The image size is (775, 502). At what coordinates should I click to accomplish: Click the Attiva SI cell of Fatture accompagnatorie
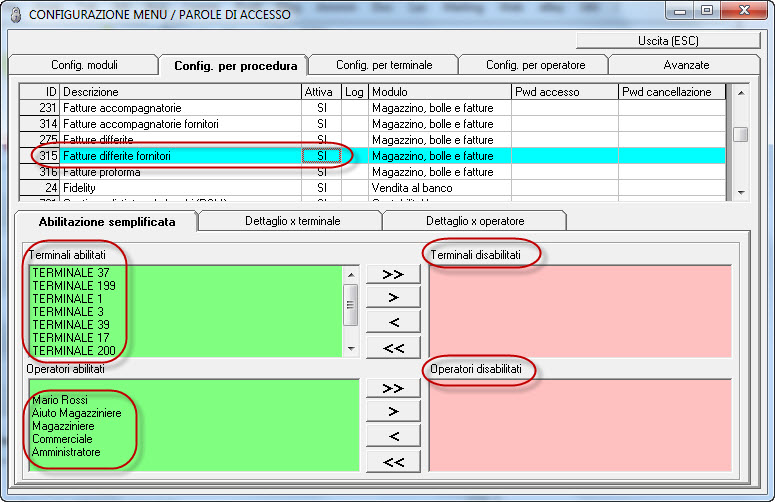point(321,108)
